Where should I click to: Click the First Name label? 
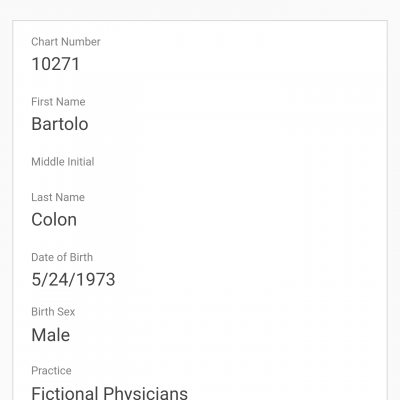[58, 102]
